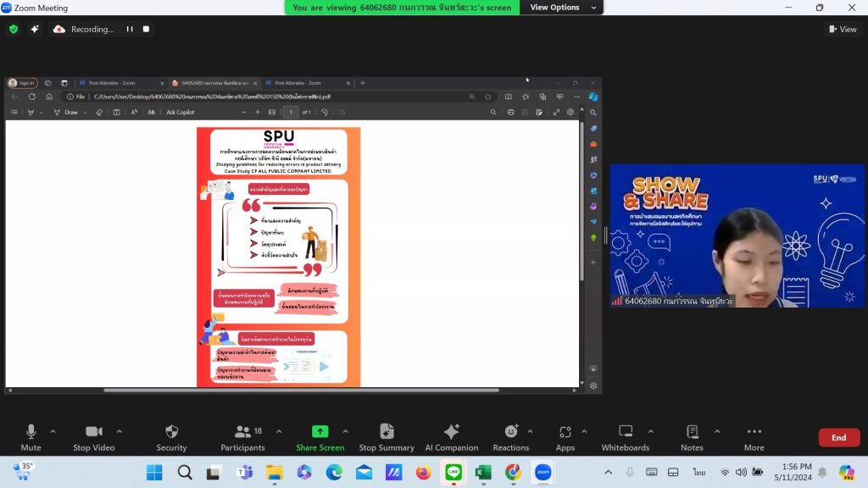Viewport: 868px width, 488px height.
Task: Mute the microphone
Action: [31, 438]
